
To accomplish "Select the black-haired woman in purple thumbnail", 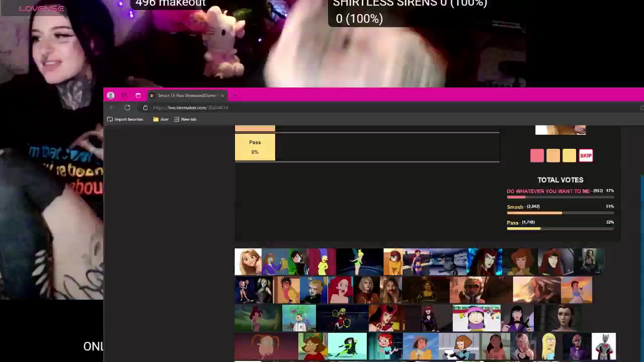I will click(x=517, y=318).
